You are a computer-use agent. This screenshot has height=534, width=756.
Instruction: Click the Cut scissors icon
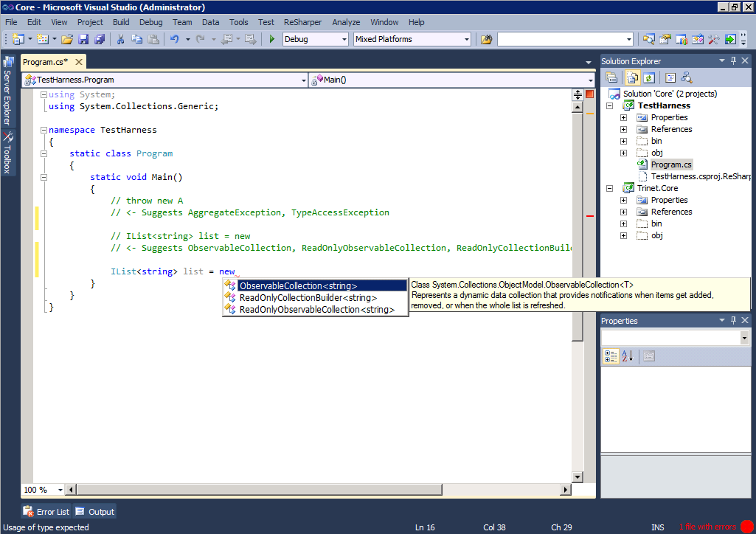click(120, 39)
